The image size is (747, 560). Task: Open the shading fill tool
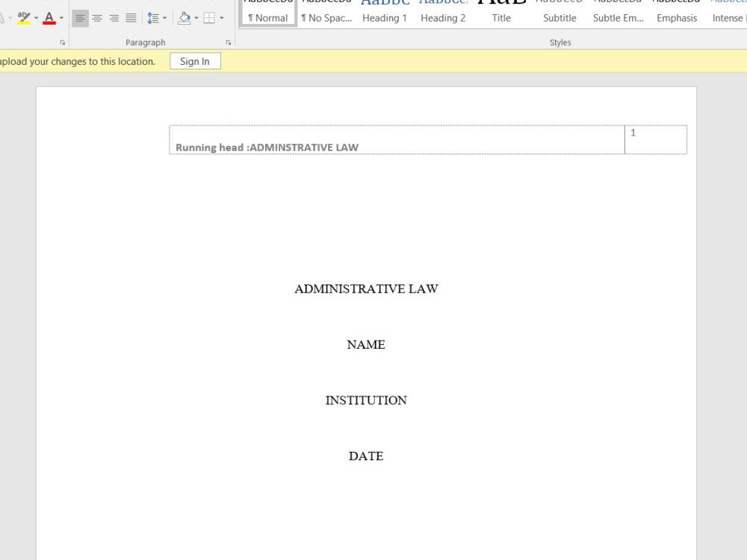point(185,17)
